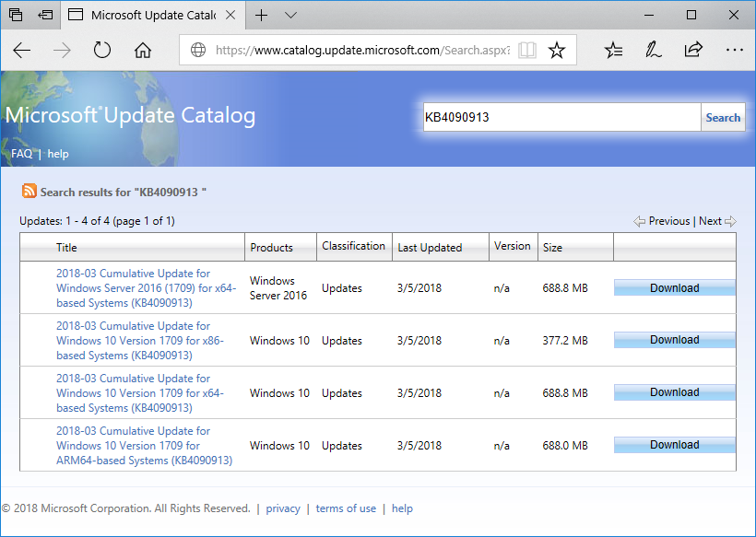This screenshot has height=537, width=756.
Task: Open Reading view book icon
Action: pyautogui.click(x=526, y=51)
